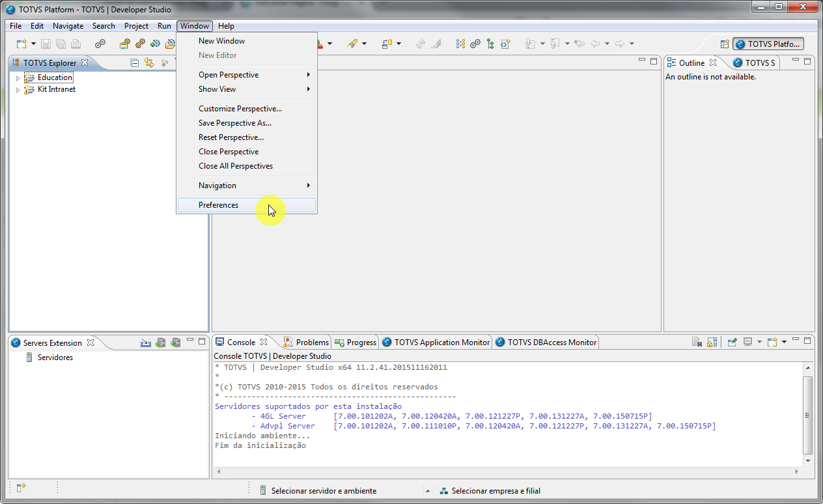Click the new server icon in Servers Extension

[146, 343]
